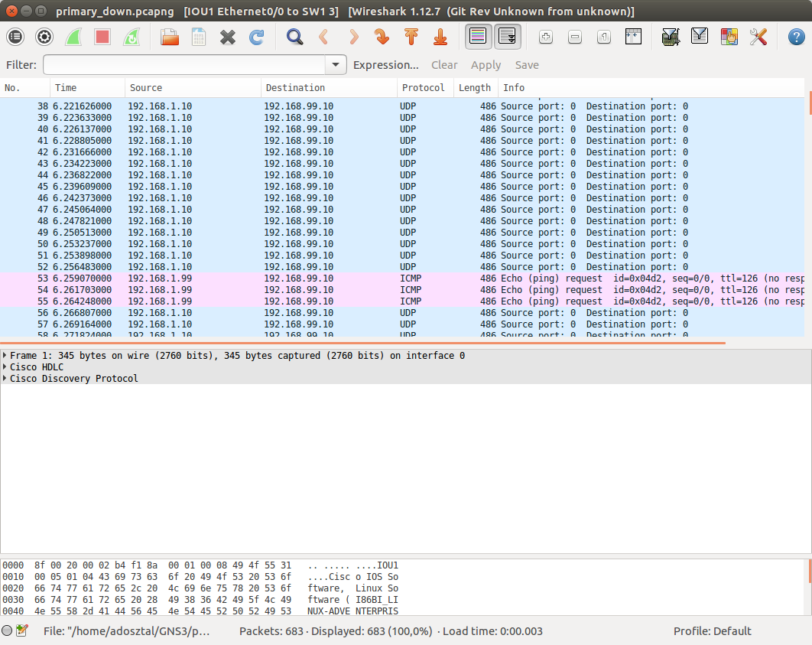Click the Expression... button
812x645 pixels.
(x=385, y=65)
